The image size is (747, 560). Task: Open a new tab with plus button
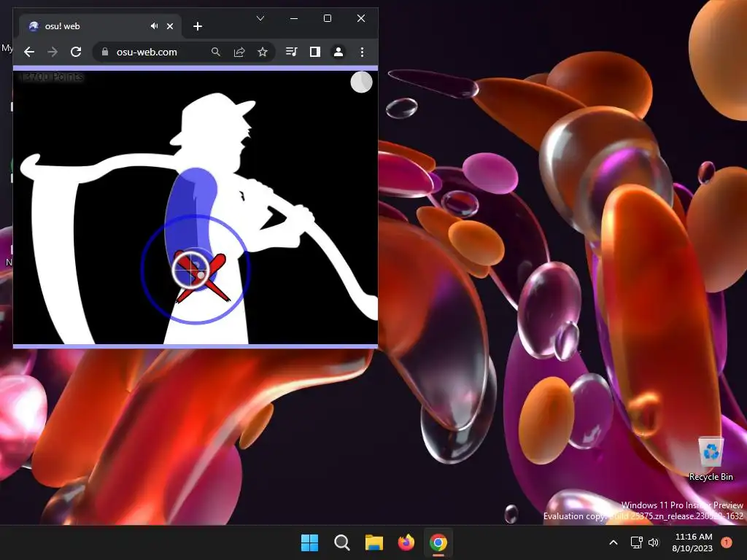(198, 26)
